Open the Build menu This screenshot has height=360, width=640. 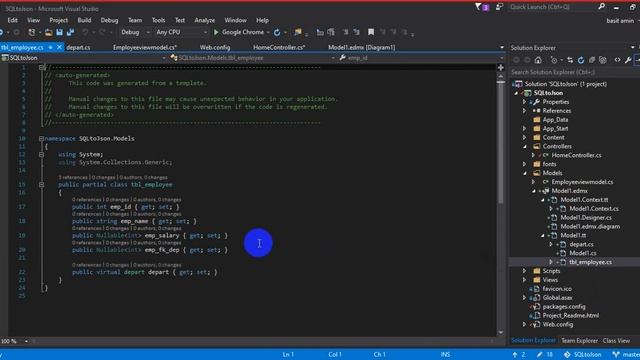84,20
